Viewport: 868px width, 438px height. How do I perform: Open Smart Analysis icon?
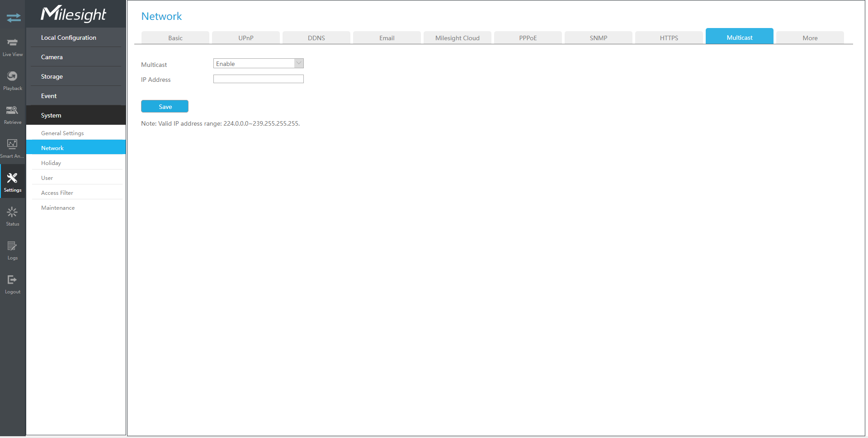[13, 148]
